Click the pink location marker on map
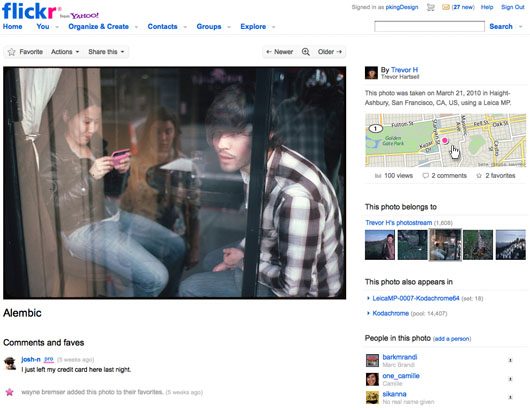Screen dimensions: 530x410 (x=444, y=140)
